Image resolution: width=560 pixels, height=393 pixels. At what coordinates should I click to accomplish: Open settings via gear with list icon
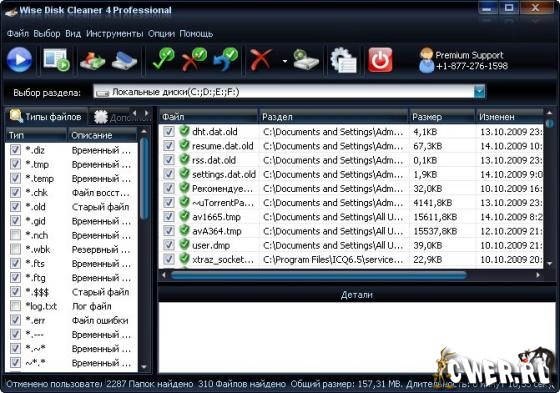click(343, 60)
